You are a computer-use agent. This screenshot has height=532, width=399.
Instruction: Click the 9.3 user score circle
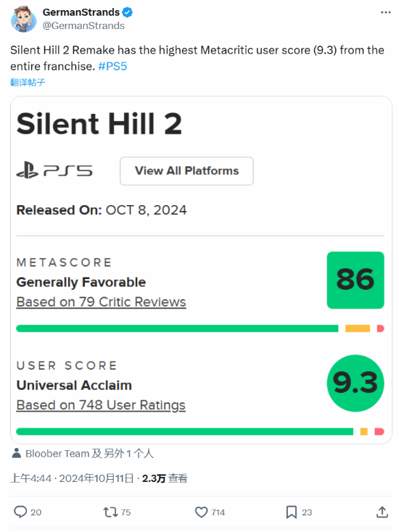[355, 383]
